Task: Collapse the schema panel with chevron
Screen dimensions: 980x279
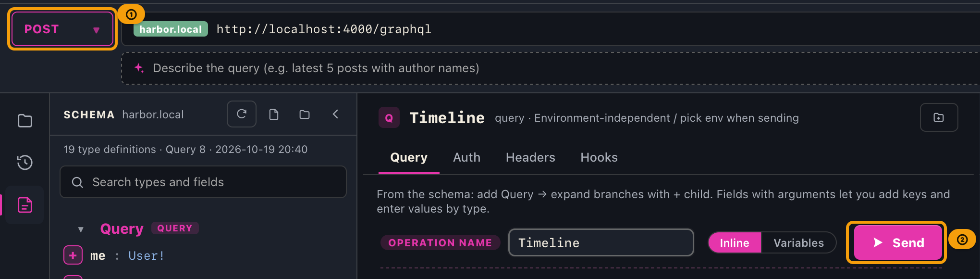Action: pos(335,114)
